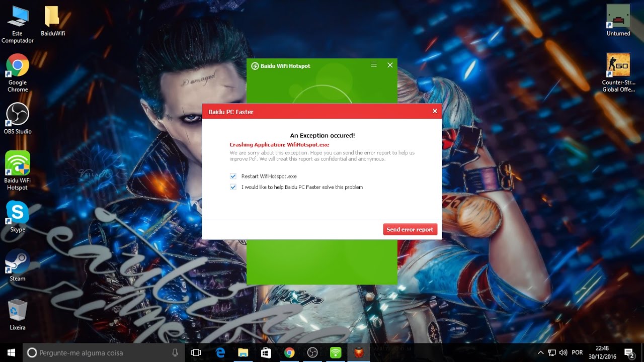Open the clock showing 22:48
Image resolution: width=644 pixels, height=362 pixels.
tap(602, 352)
